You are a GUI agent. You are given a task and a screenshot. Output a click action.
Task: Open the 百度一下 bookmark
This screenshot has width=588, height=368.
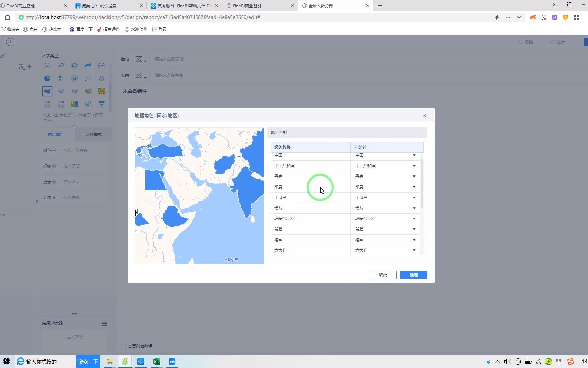click(81, 29)
